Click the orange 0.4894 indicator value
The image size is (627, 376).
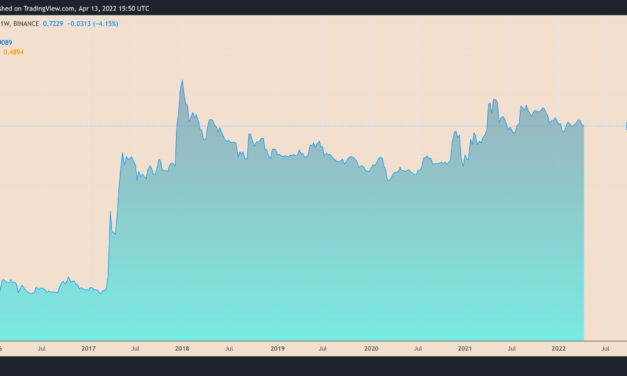(x=14, y=52)
